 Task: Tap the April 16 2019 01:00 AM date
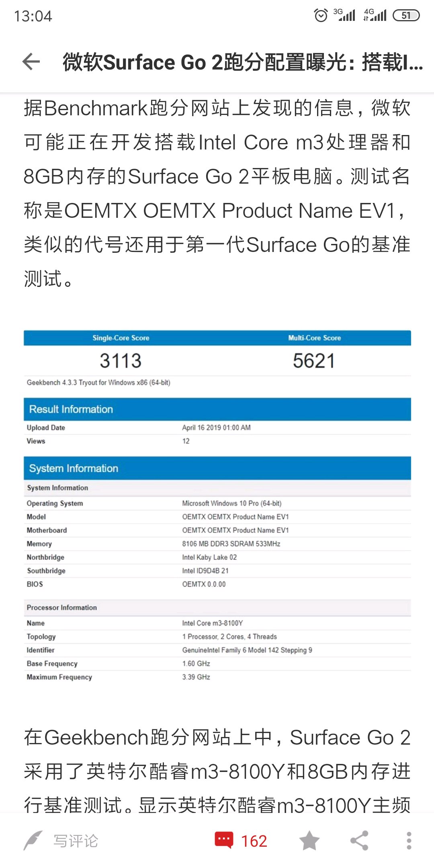[x=216, y=428]
